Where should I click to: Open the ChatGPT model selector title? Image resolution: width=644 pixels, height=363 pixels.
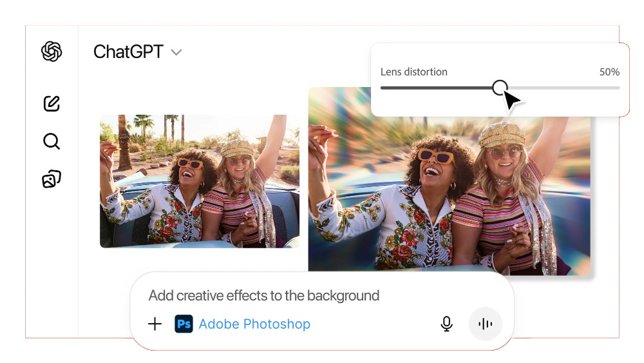click(x=128, y=52)
